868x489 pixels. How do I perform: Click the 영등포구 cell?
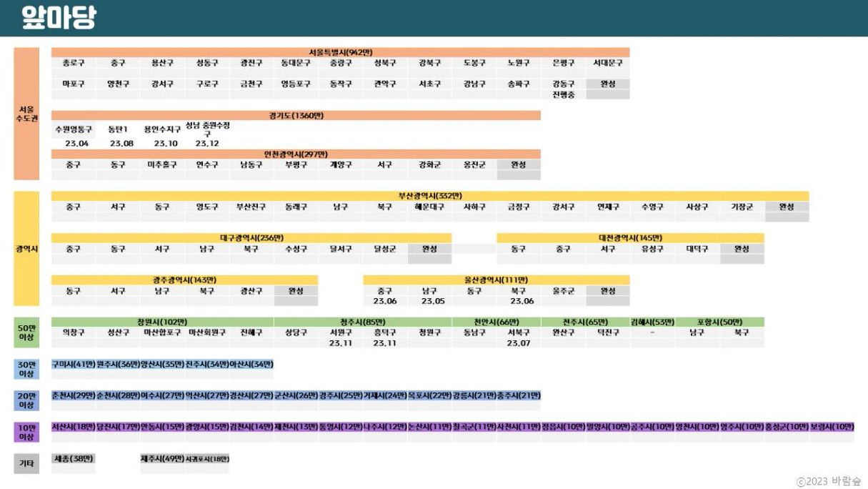point(296,84)
